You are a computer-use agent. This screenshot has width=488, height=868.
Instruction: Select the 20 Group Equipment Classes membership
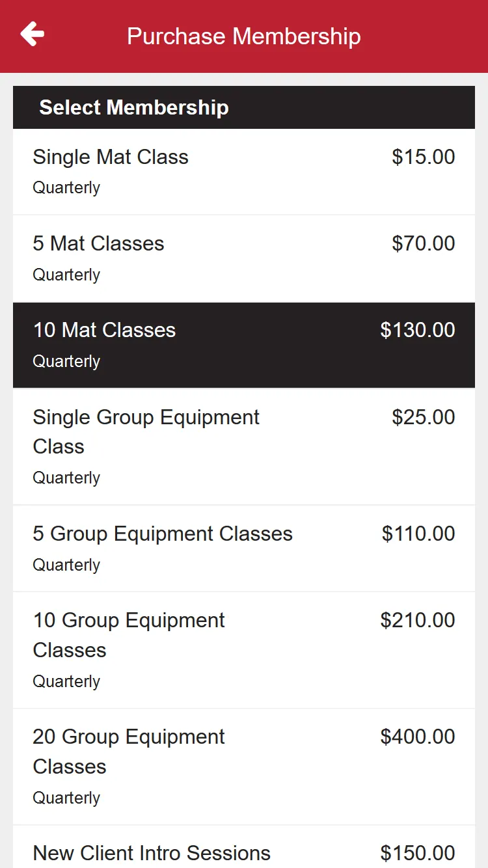click(x=244, y=766)
